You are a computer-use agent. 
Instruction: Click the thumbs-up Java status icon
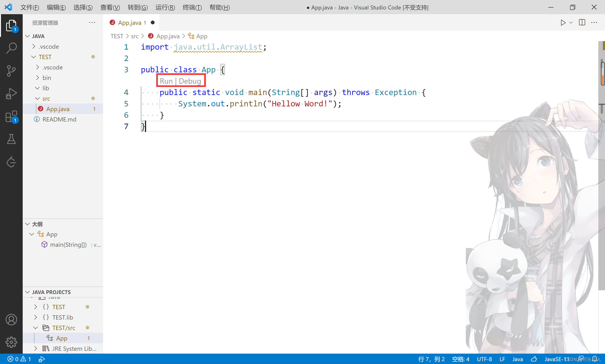534,359
